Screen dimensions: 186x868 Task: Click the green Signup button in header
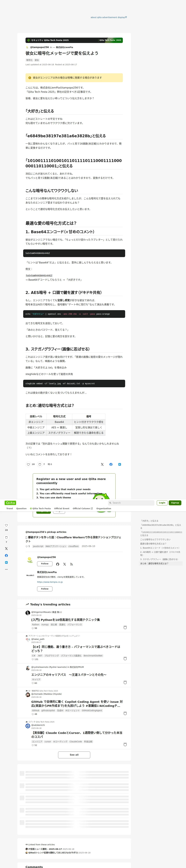click(175, 503)
